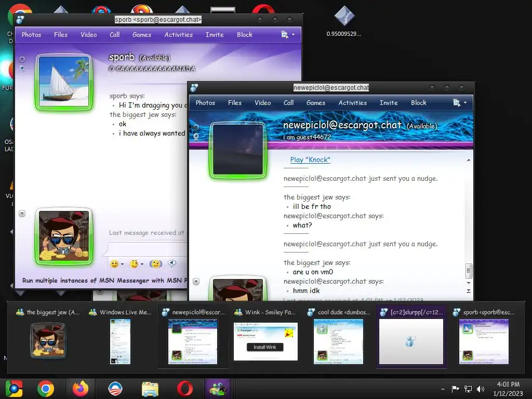Show hidden tray icons arrow
This screenshot has height=399, width=532.
[x=443, y=389]
